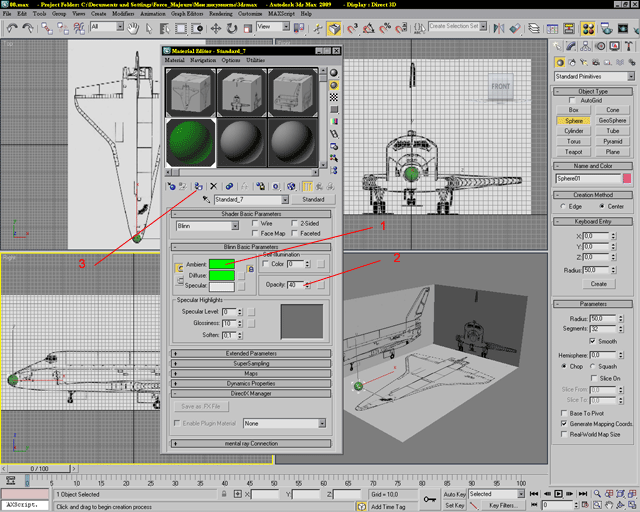Viewport: 640px width, 512px height.
Task: Toggle checkered Background icon for sample
Action: tap(334, 97)
